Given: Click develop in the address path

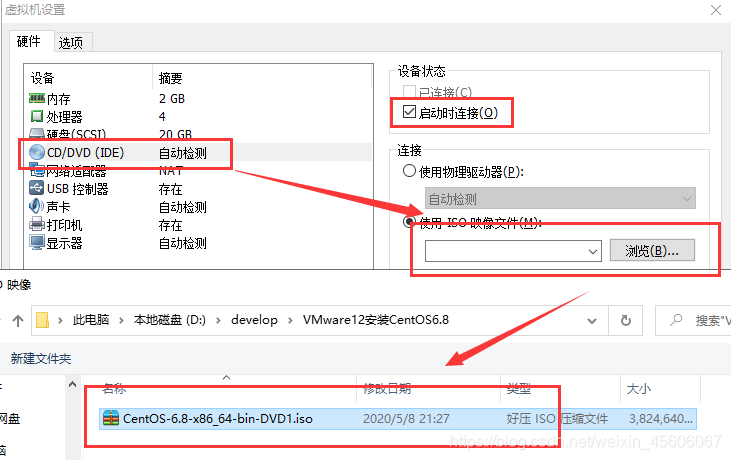Looking at the screenshot, I should 254,320.
